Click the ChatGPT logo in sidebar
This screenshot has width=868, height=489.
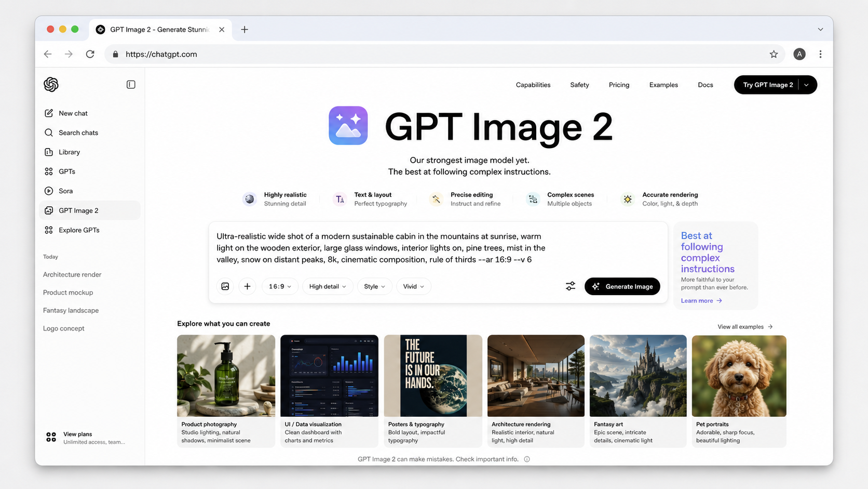pyautogui.click(x=51, y=84)
